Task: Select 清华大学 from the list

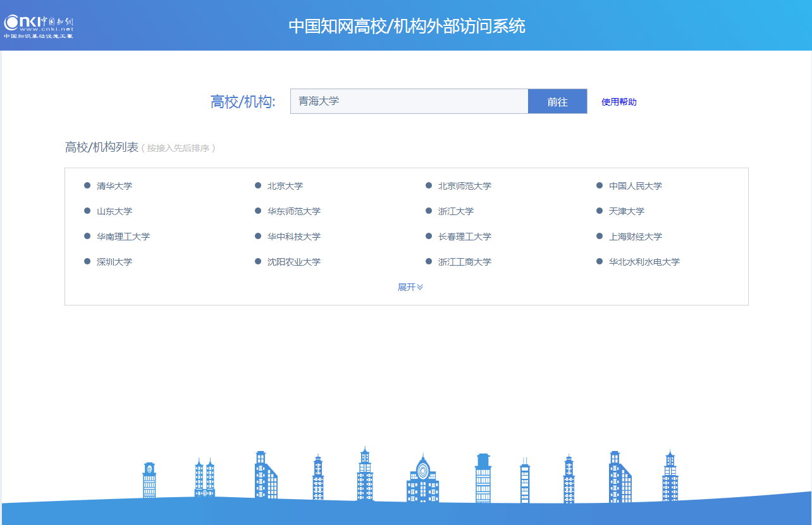Action: (x=114, y=186)
